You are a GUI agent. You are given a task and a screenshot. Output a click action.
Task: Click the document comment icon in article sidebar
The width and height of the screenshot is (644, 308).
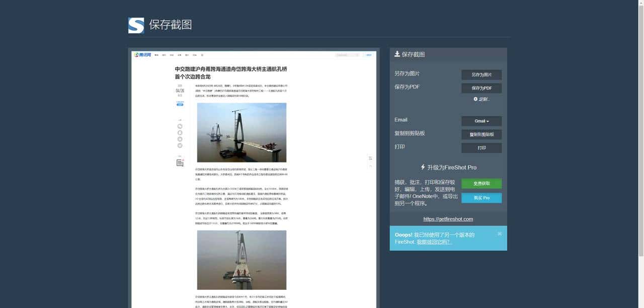point(179,163)
